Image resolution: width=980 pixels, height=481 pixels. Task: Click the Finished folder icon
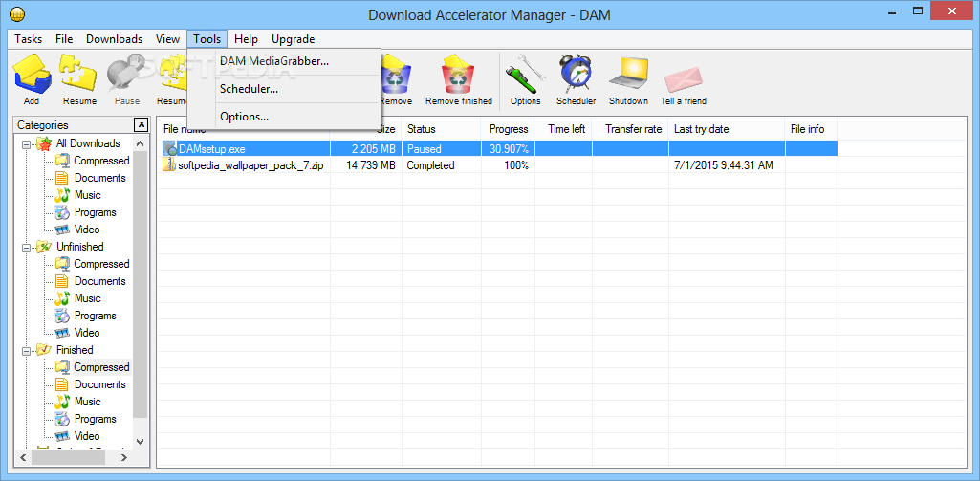click(44, 350)
